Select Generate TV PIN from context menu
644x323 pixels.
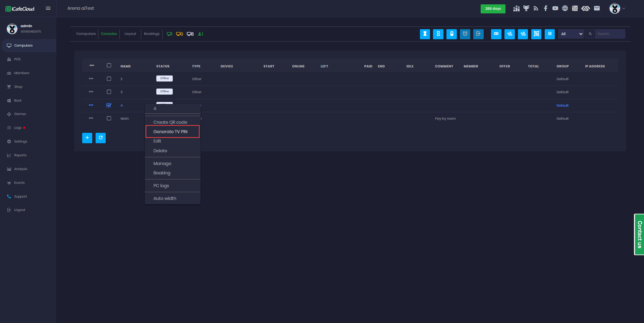pos(170,131)
